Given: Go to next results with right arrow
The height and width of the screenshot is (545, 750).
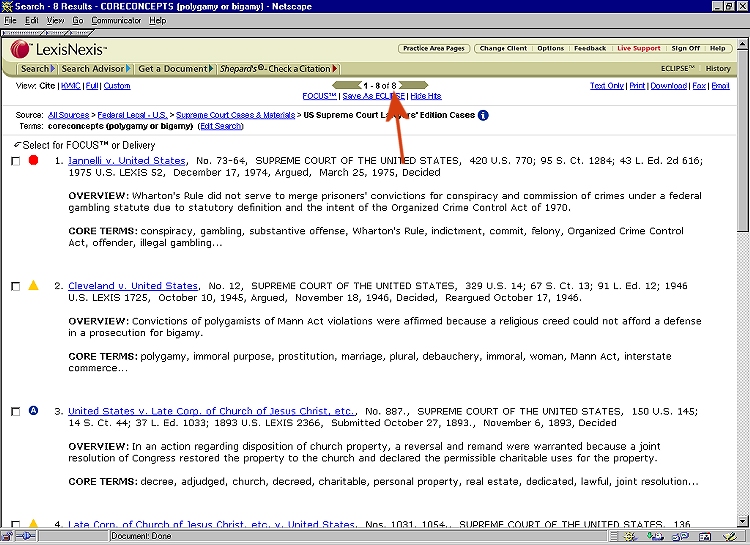Looking at the screenshot, I should pyautogui.click(x=413, y=85).
